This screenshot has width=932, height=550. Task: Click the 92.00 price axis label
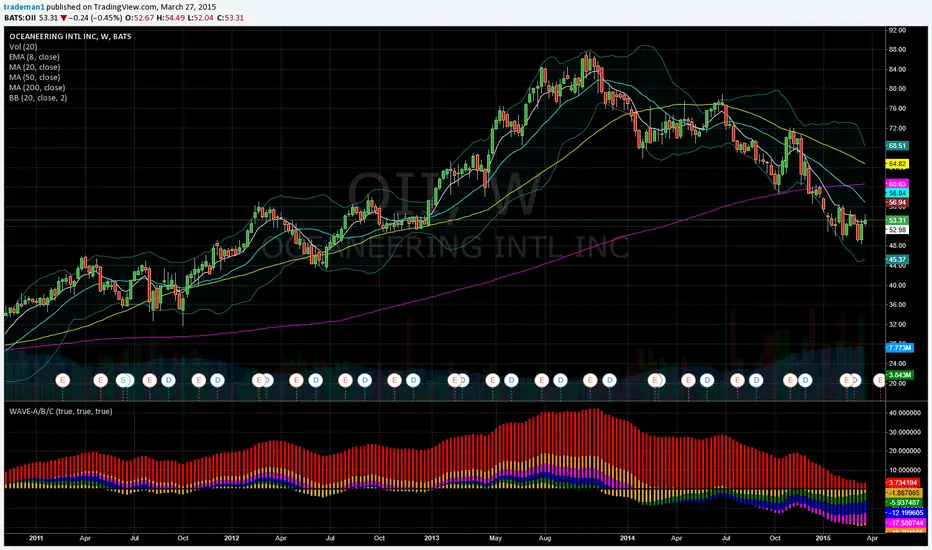point(896,30)
